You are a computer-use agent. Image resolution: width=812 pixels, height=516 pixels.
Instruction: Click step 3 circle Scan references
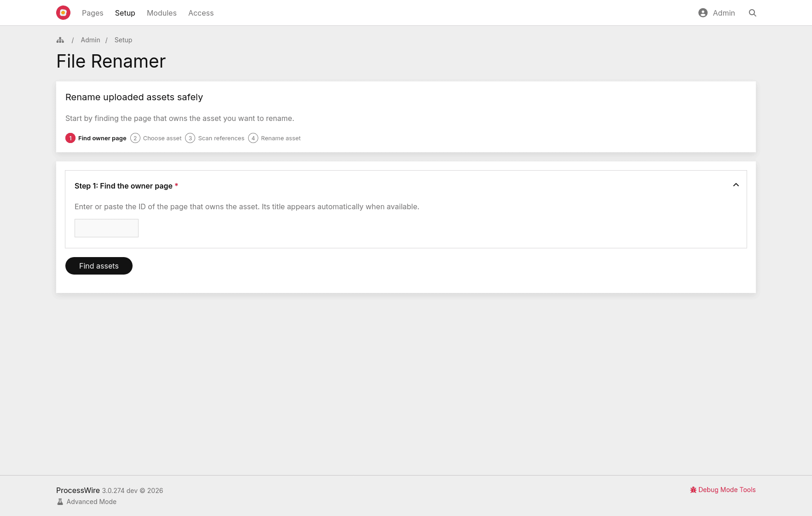[x=190, y=138]
